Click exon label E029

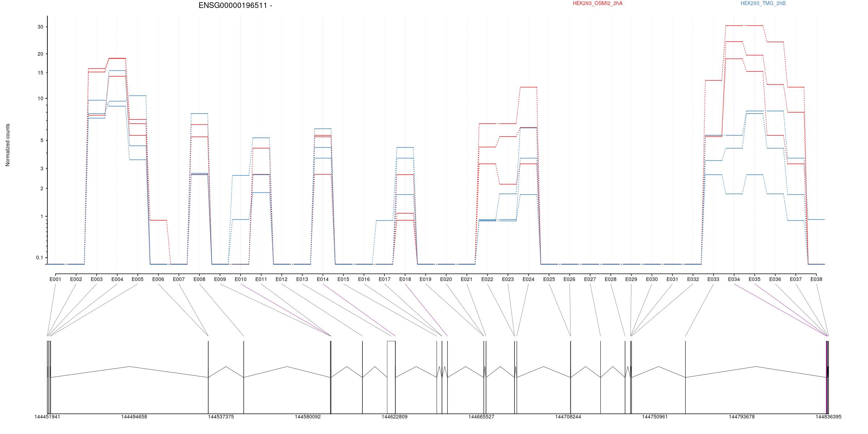[631, 279]
